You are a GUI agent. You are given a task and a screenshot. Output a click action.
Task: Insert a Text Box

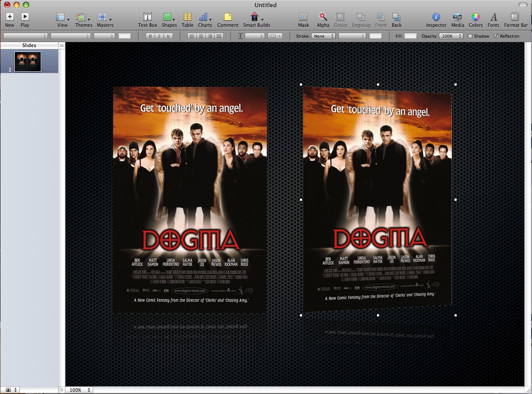point(147,20)
